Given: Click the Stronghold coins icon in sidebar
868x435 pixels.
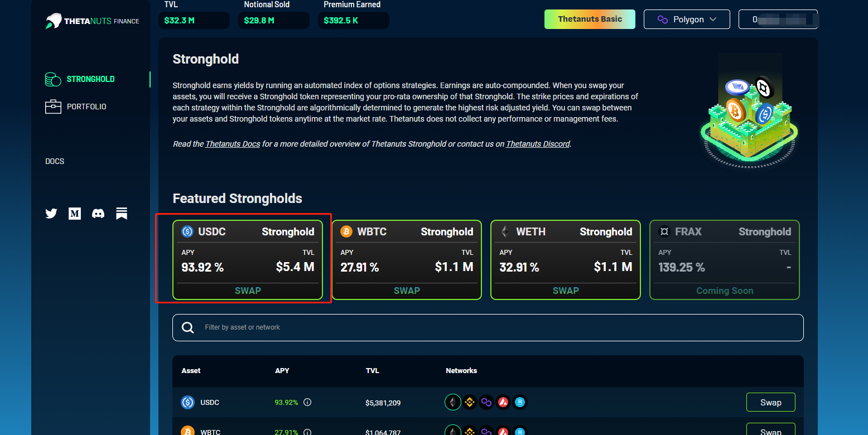Looking at the screenshot, I should point(53,79).
